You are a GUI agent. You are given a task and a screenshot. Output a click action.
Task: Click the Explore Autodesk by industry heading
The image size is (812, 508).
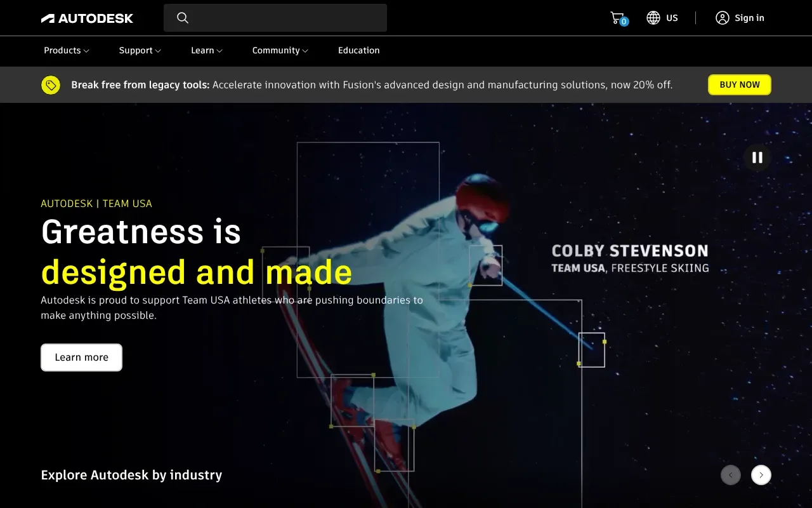click(x=131, y=475)
